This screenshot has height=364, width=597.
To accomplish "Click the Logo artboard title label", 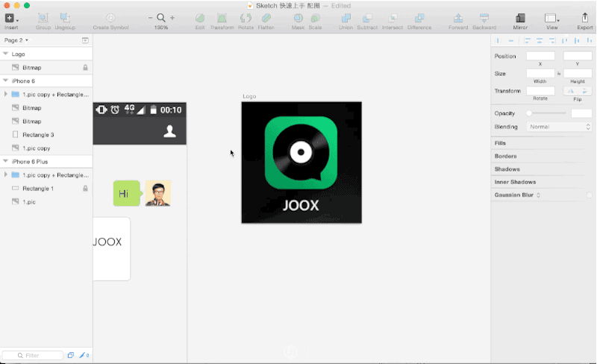I will [x=249, y=96].
